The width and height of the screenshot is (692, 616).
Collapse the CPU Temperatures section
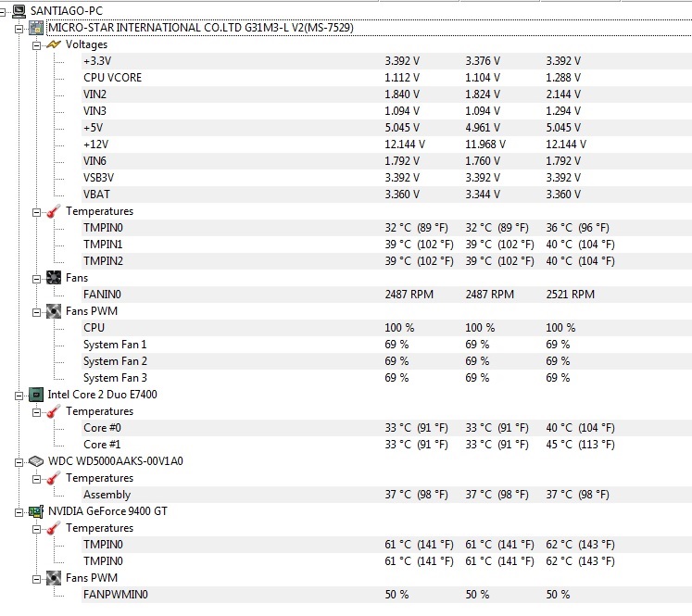pos(37,412)
